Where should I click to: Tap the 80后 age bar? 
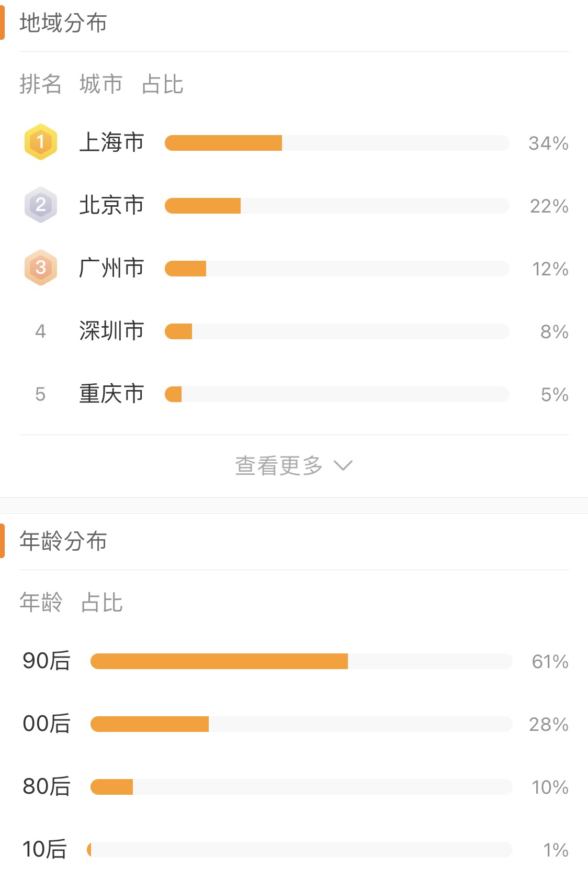point(301,787)
